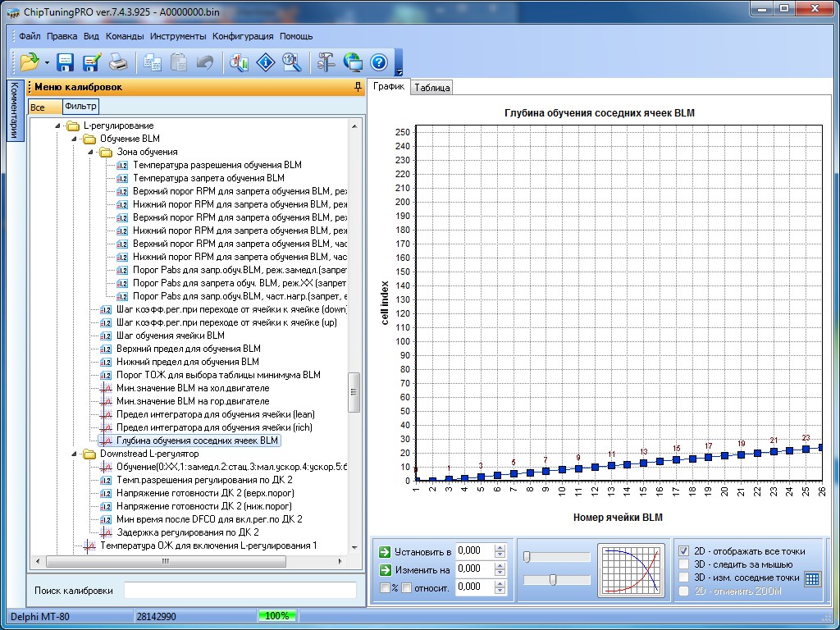Enable '3D - следить за мышью' checkbox
This screenshot has height=630, width=840.
[684, 564]
